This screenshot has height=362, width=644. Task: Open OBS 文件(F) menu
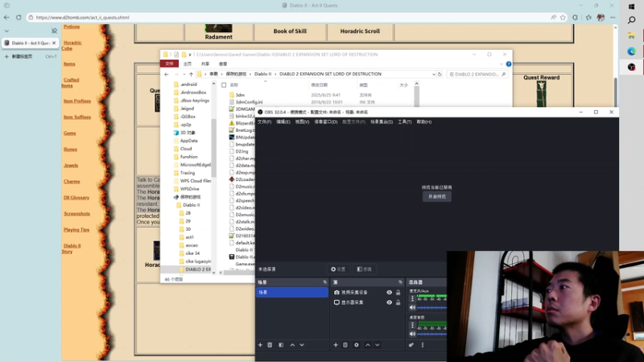click(264, 122)
